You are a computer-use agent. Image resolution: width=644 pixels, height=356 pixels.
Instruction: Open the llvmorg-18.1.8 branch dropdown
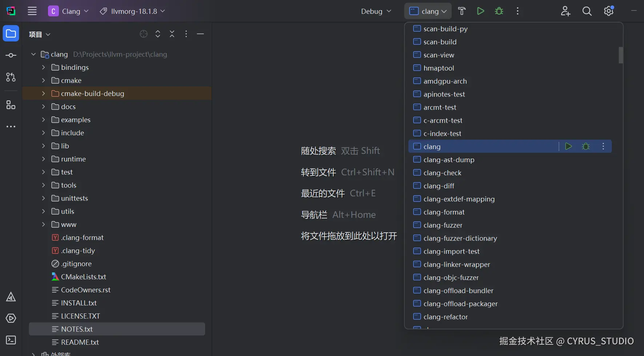click(133, 11)
